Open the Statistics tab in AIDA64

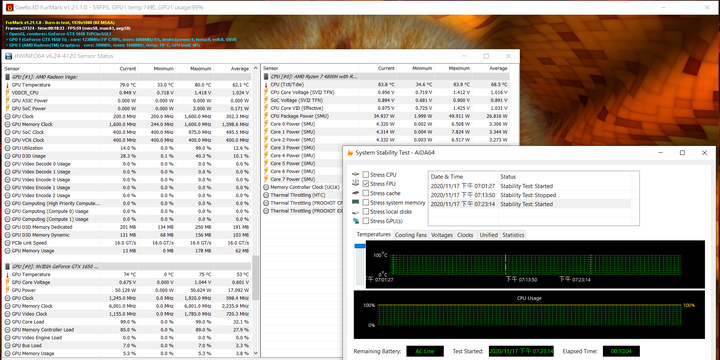click(x=513, y=235)
